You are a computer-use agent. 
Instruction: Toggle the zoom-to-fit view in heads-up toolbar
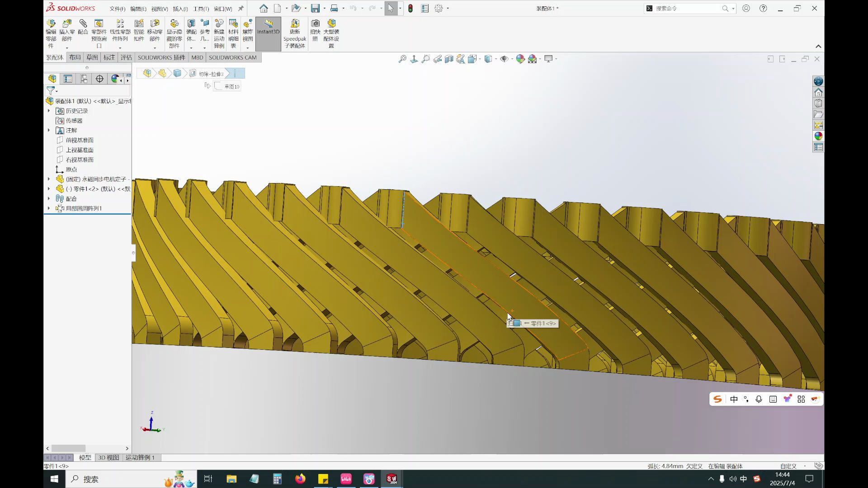[x=401, y=59]
